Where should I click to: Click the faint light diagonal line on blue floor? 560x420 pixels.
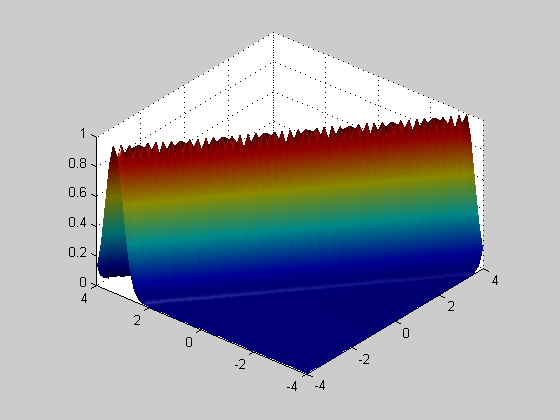(x=307, y=288)
